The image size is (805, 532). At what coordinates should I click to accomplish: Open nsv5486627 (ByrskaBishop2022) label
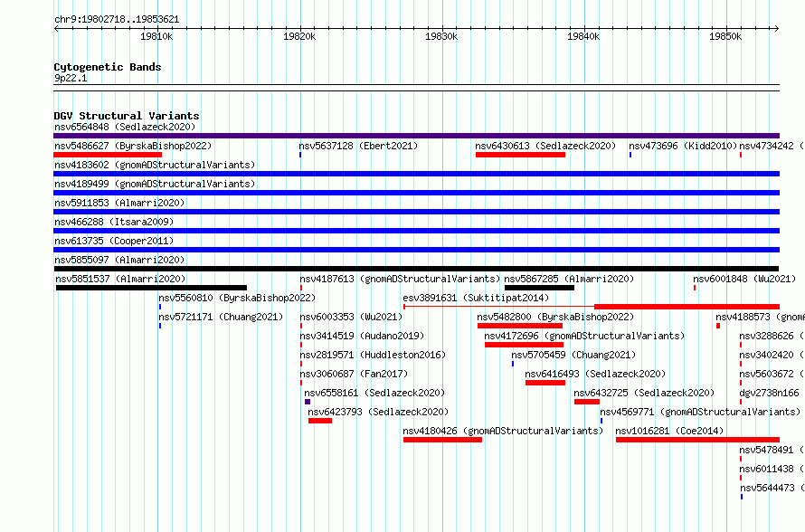[133, 146]
